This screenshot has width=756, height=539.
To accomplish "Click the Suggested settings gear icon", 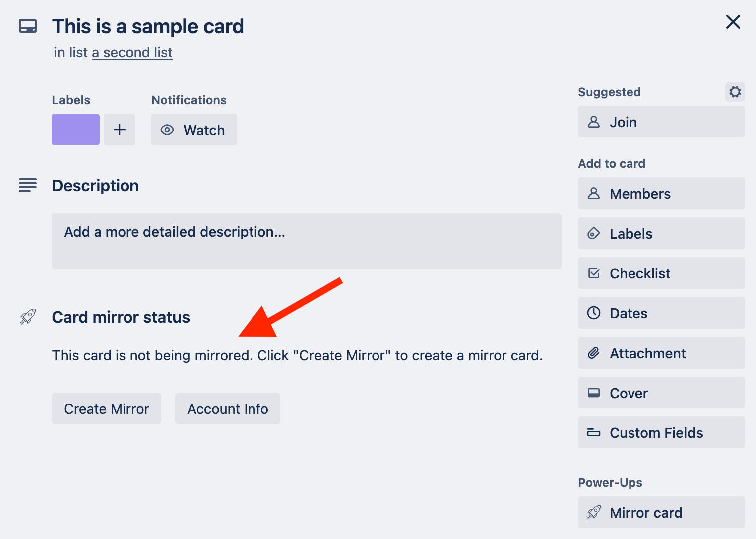I will pos(735,92).
